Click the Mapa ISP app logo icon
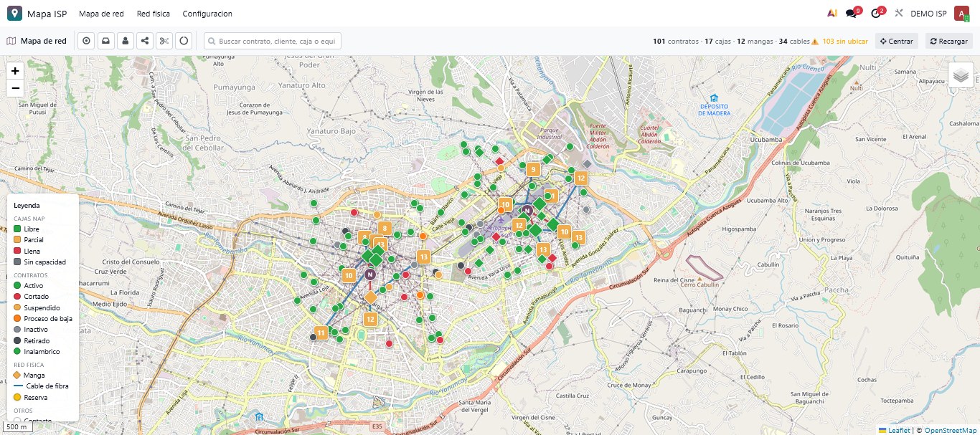Viewport: 980px width, 435px height. (x=14, y=14)
